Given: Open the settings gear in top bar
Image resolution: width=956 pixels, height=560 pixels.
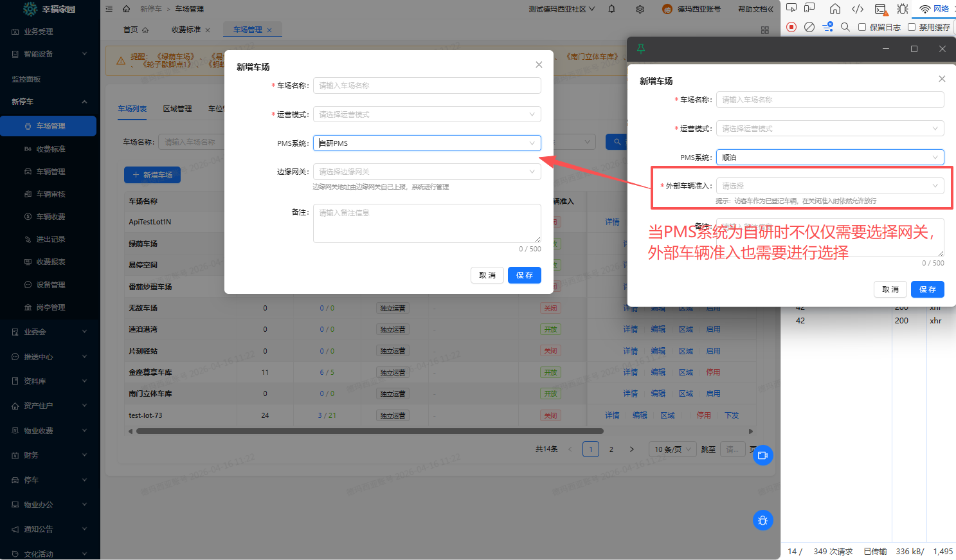Looking at the screenshot, I should tap(640, 9).
